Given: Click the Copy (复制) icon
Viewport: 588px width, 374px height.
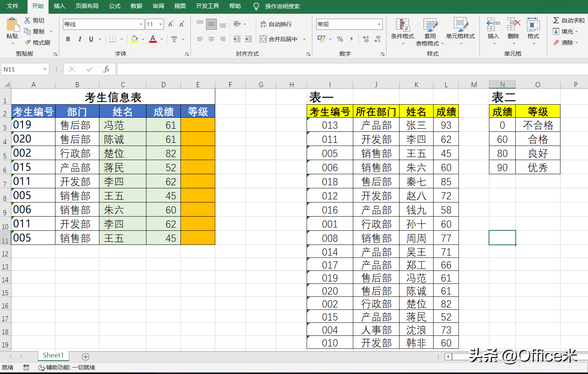Looking at the screenshot, I should [x=27, y=31].
